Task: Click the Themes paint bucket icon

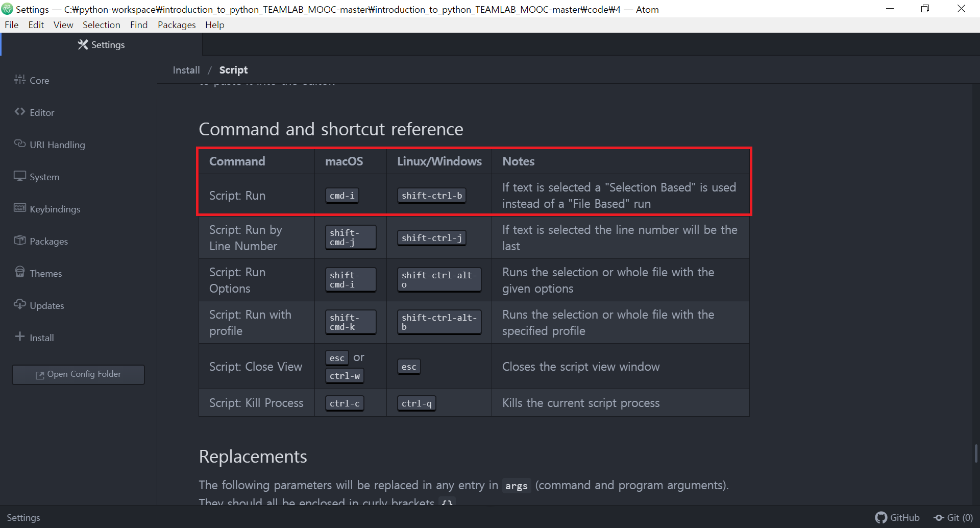Action: pos(20,272)
